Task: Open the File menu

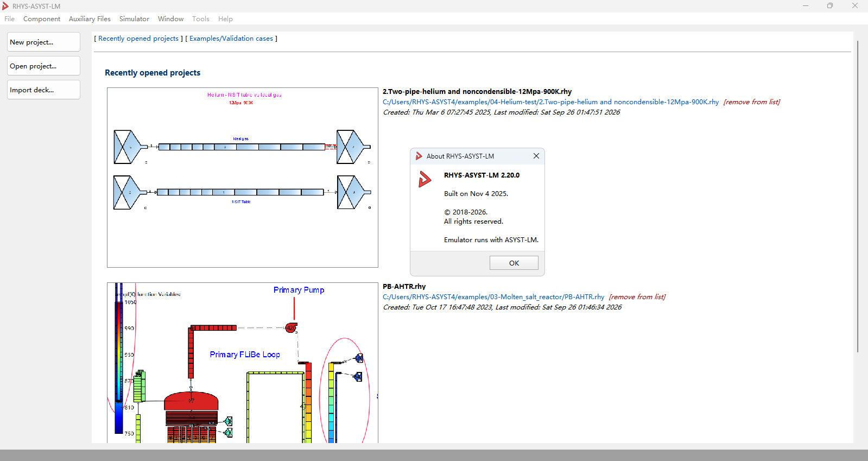Action: [10, 19]
